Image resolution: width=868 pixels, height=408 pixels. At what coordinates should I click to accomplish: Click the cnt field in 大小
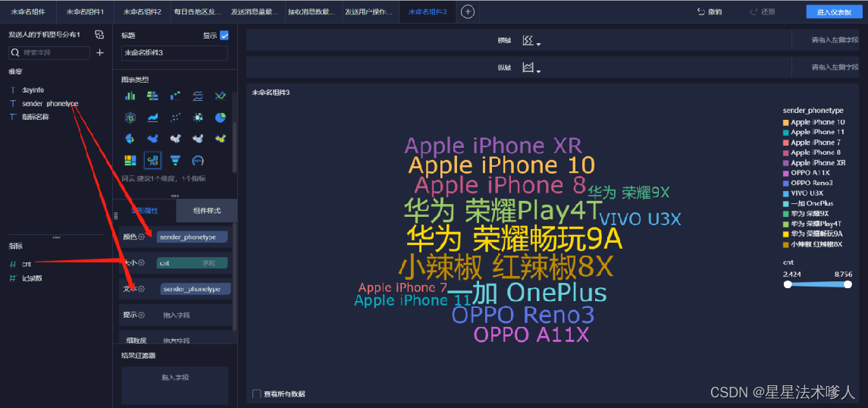(x=192, y=263)
